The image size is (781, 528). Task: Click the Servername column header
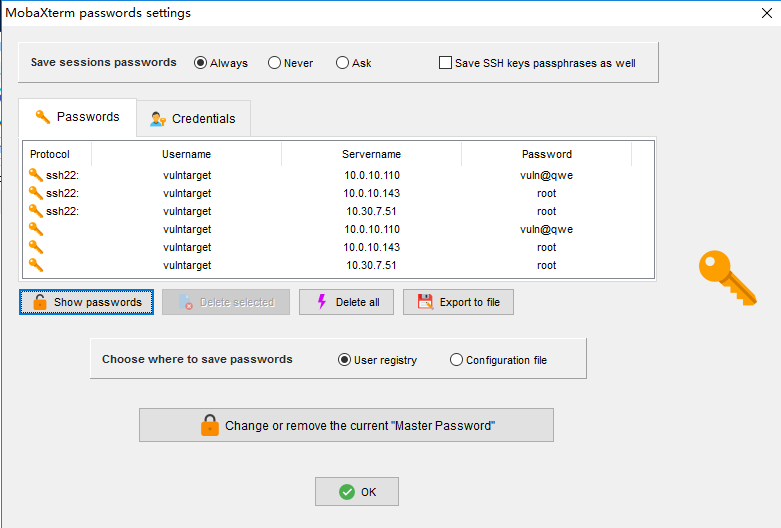point(372,154)
